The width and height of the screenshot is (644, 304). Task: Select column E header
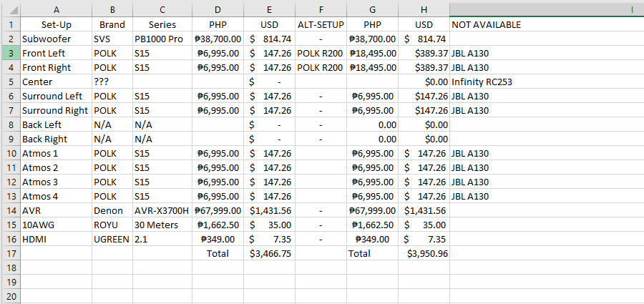pos(270,10)
